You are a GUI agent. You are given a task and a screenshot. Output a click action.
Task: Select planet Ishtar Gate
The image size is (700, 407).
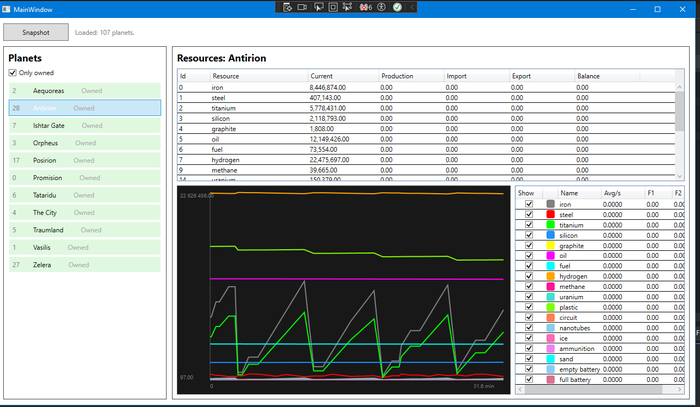(85, 125)
